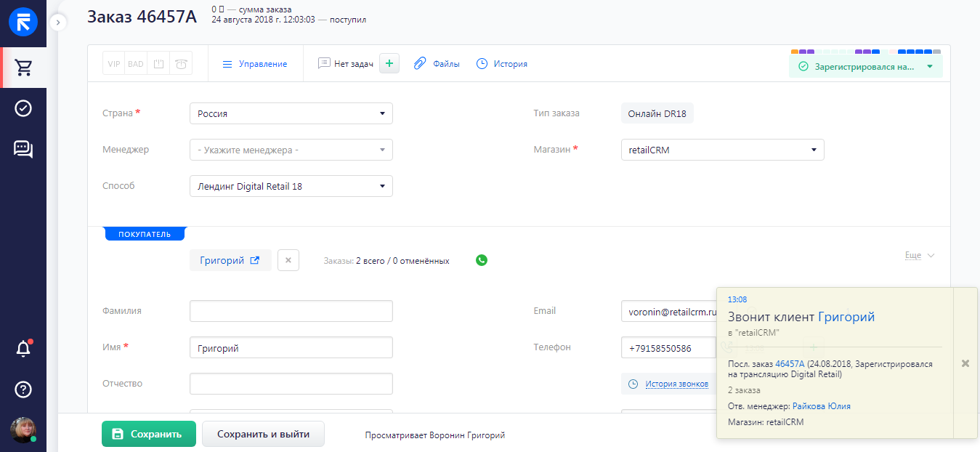The image size is (980, 452).
Task: Open the История tab
Action: (502, 64)
